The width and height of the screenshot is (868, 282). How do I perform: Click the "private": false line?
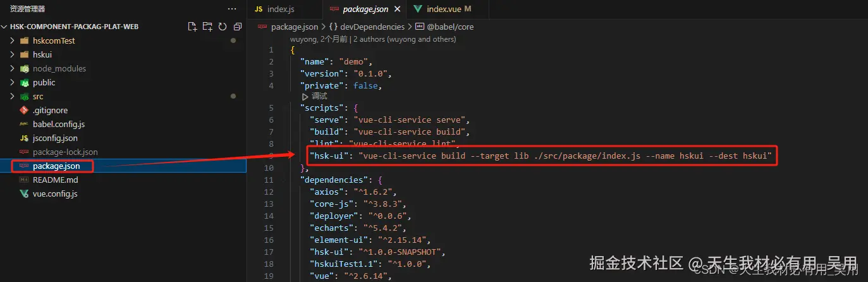[x=341, y=86]
